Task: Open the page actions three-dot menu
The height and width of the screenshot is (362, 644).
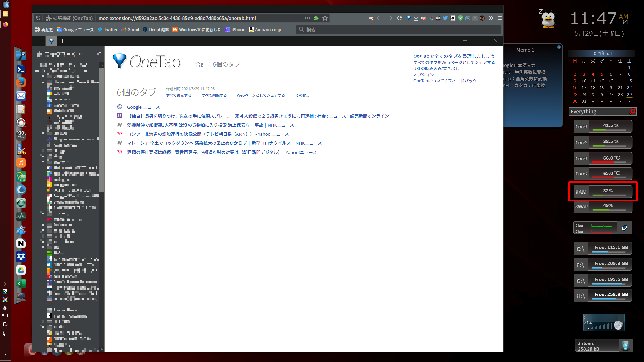Action: pyautogui.click(x=307, y=18)
